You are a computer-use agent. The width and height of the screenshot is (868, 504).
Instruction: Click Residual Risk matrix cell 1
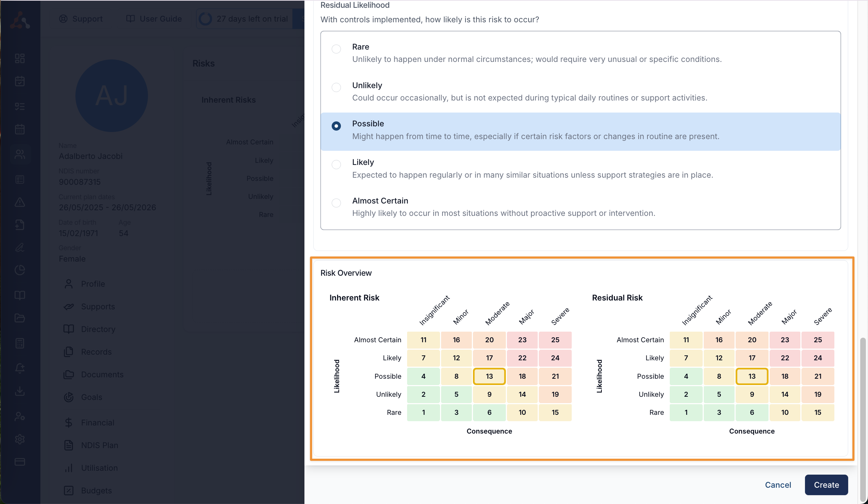686,412
